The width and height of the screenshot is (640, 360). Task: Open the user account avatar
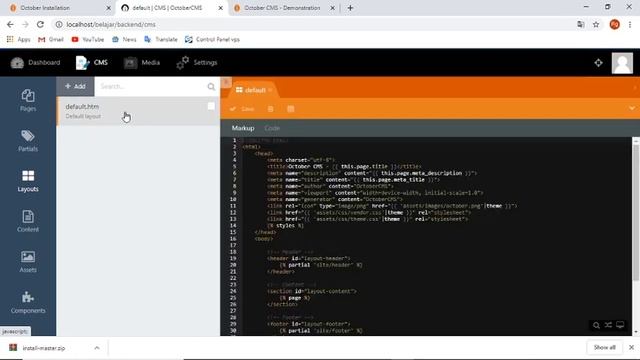[x=622, y=63]
